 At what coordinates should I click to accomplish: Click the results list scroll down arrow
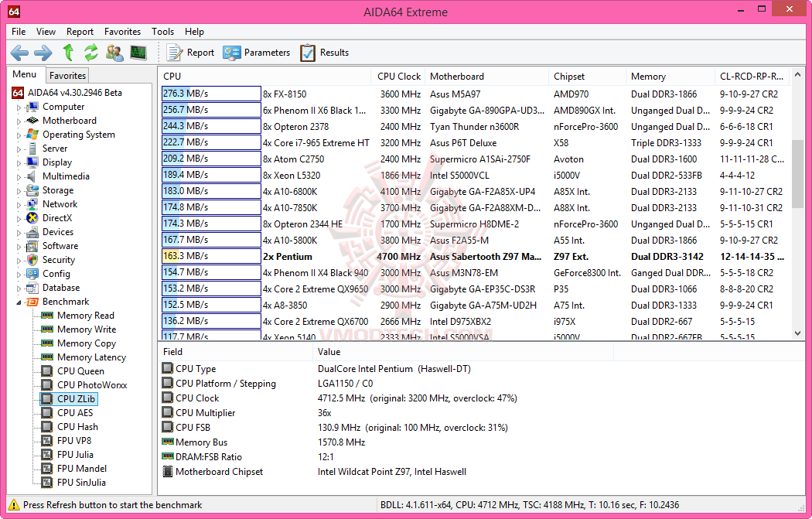pos(797,333)
